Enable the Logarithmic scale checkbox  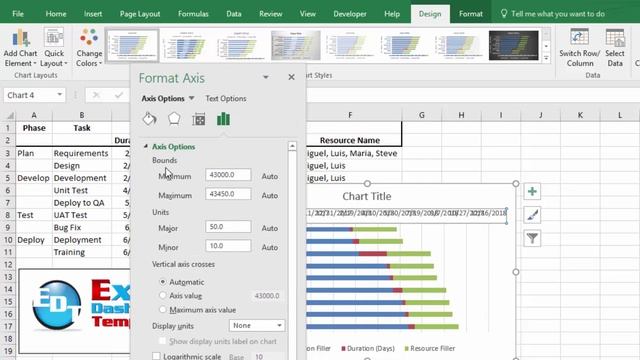(156, 356)
